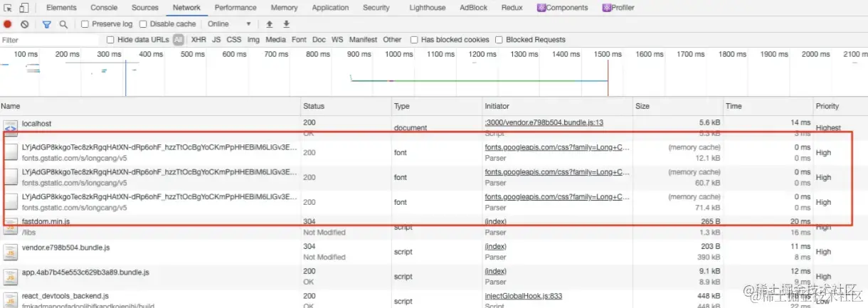868x308 pixels.
Task: Click the export HAR download arrow
Action: point(287,24)
